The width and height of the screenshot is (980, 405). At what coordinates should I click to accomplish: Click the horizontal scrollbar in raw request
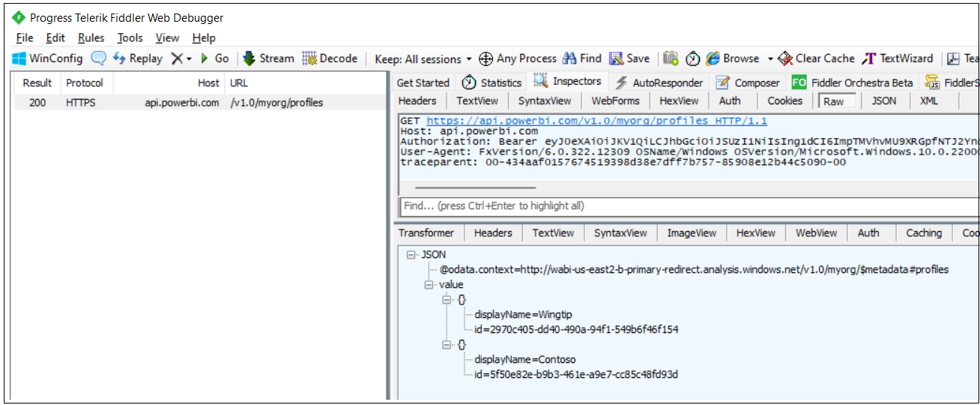click(x=476, y=187)
